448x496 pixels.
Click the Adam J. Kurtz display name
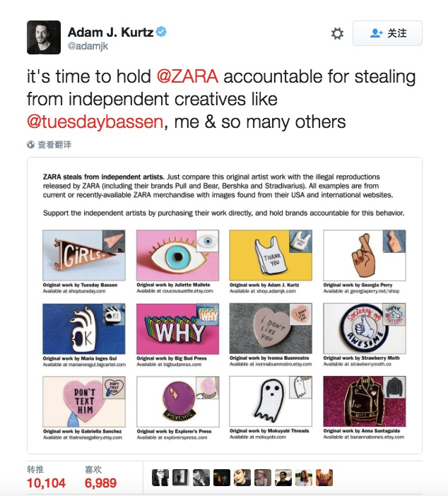pos(110,33)
